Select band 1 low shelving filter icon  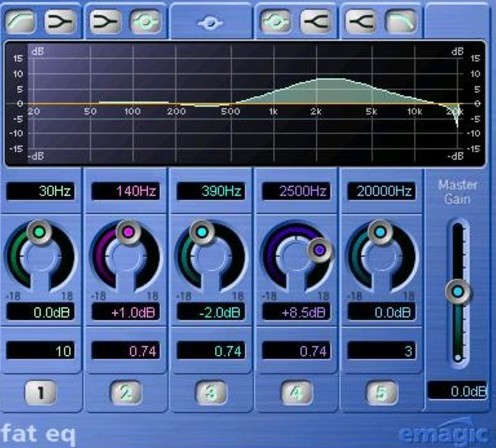pos(60,21)
